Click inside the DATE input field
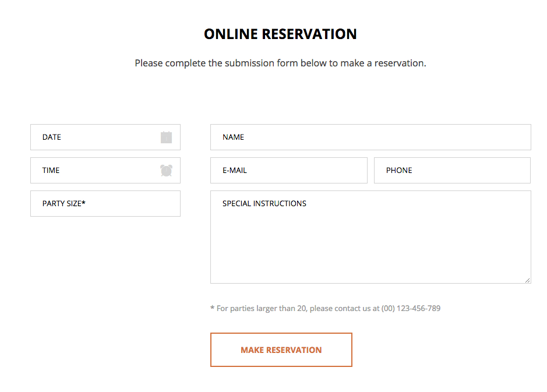 pos(87,137)
